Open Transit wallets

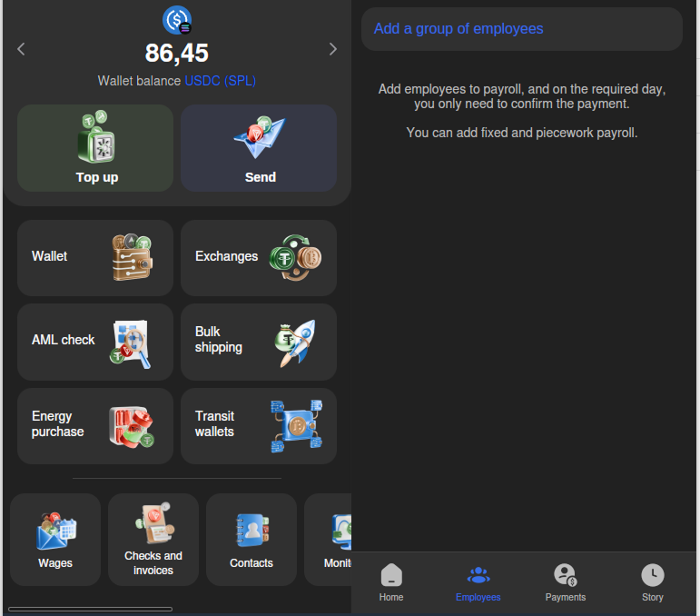[259, 425]
